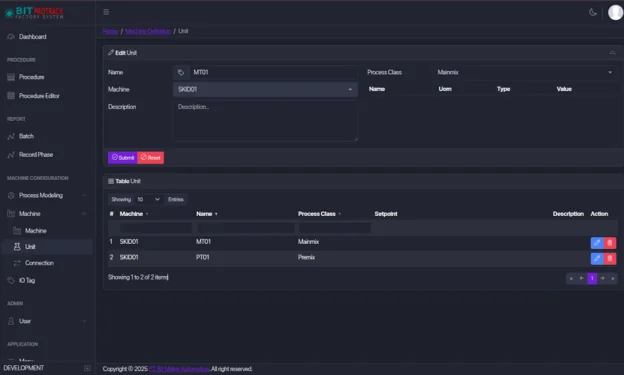Open the user avatar menu
Image resolution: width=624 pixels, height=375 pixels.
pos(615,12)
